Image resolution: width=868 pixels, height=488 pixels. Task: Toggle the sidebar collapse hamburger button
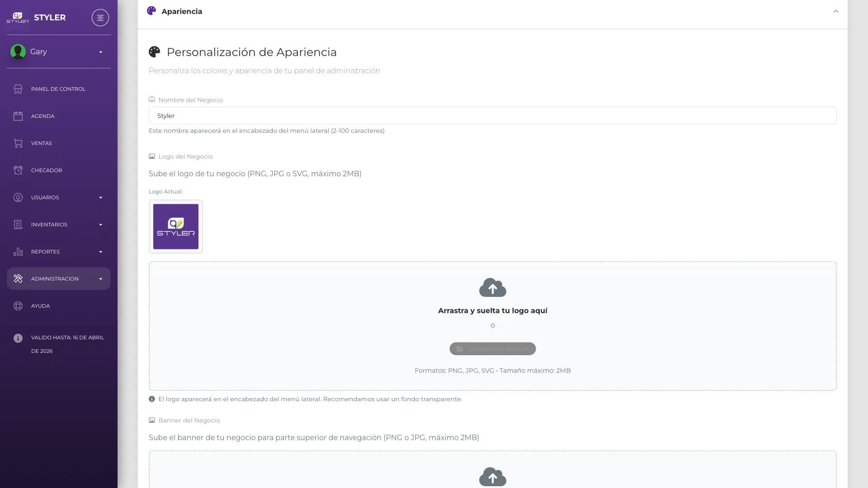[x=100, y=18]
